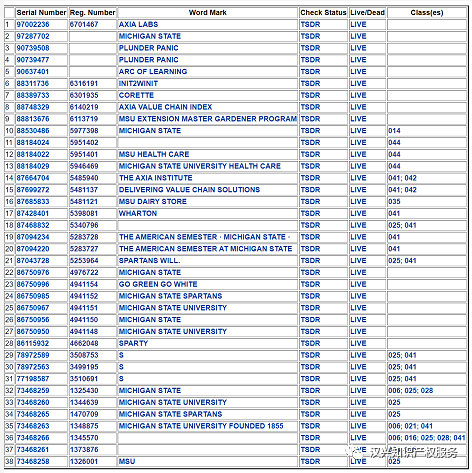The image size is (472, 473).
Task: Open registration number 4976722
Action: [84, 272]
